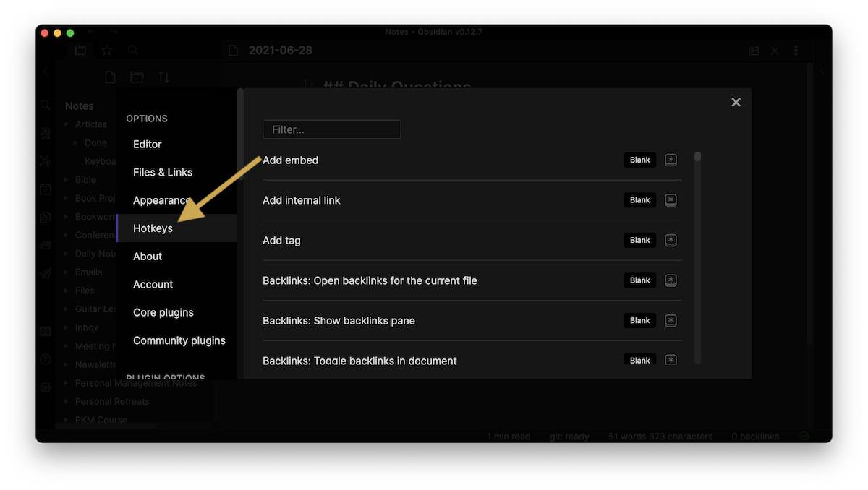Click the Notes vault name
Viewport: 868px width, 490px height.
click(x=79, y=106)
